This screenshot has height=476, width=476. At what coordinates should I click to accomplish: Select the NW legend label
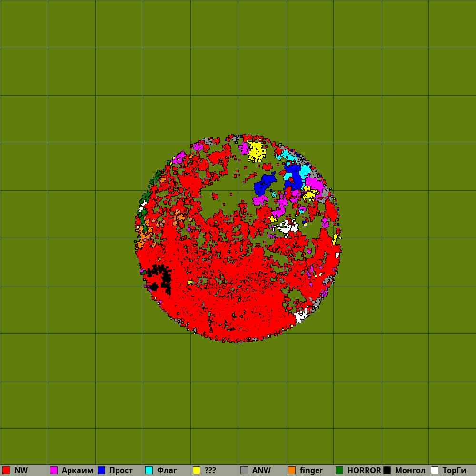tap(21, 470)
